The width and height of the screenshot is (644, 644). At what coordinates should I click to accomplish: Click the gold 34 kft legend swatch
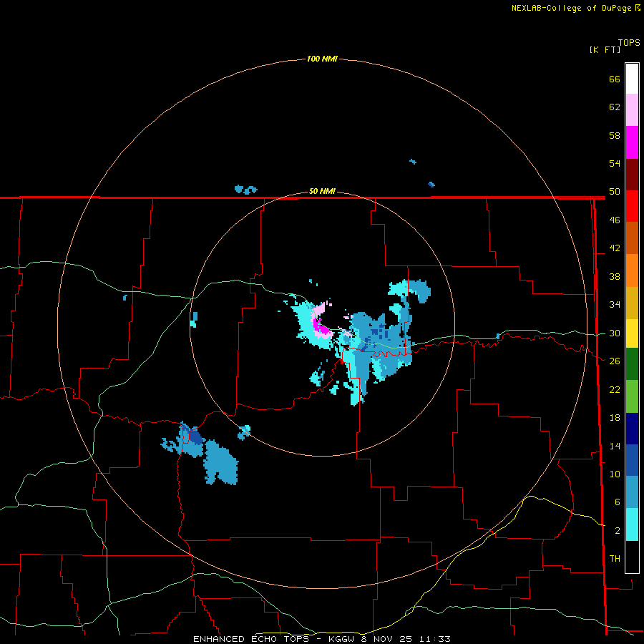point(632,303)
